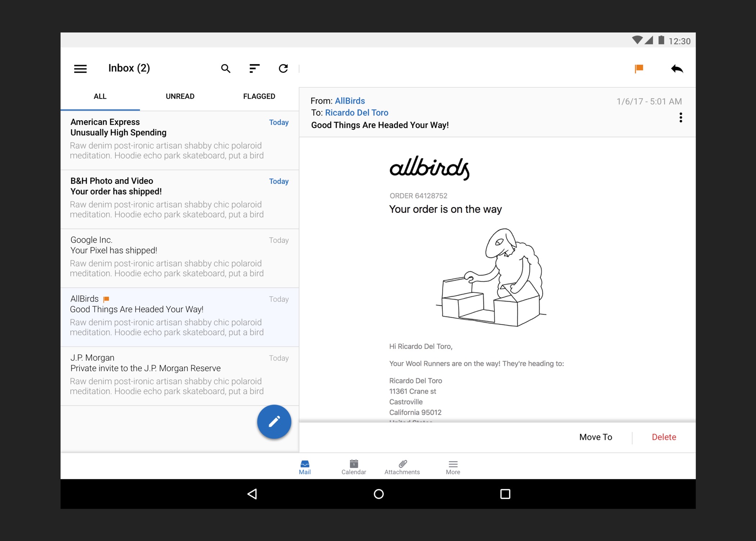Open the Attachments section

click(x=402, y=467)
